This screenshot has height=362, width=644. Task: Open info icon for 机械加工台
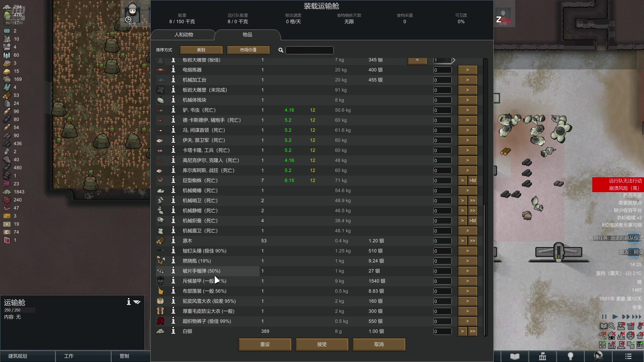click(x=173, y=79)
